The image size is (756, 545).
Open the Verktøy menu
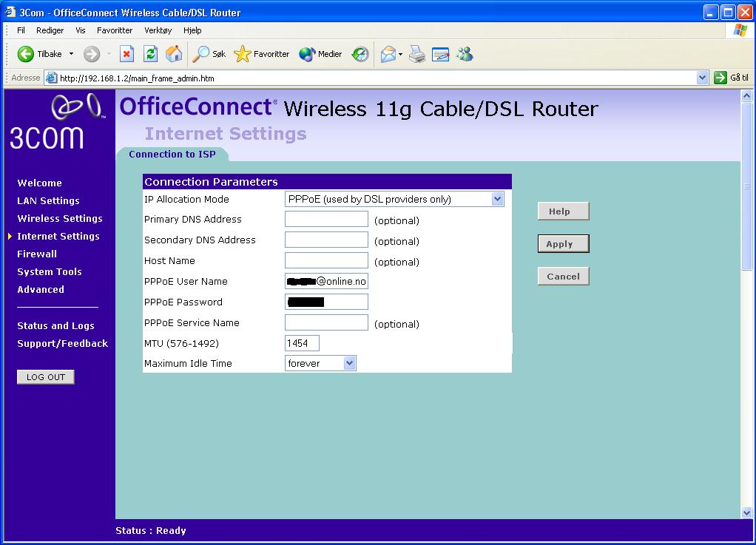(x=158, y=30)
